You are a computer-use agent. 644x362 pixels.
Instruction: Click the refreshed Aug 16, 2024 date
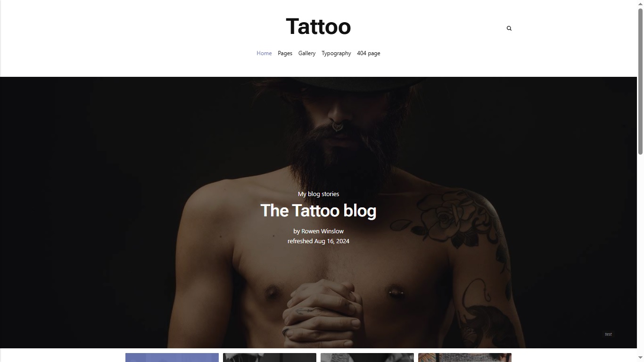tap(318, 241)
